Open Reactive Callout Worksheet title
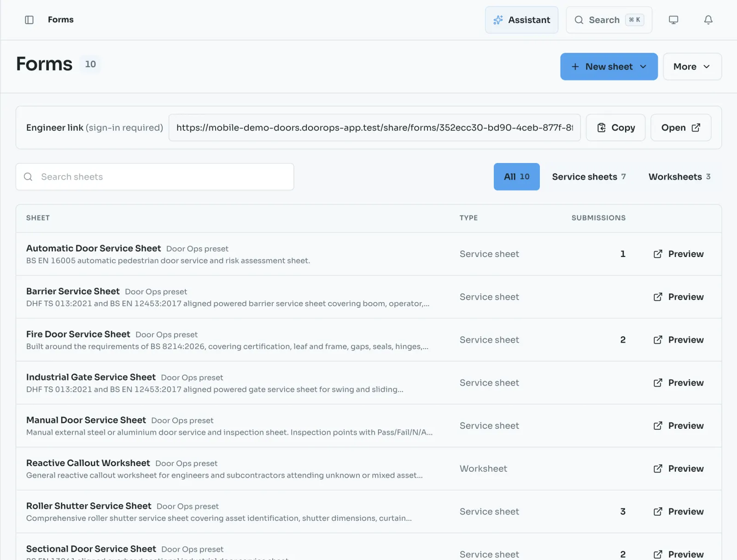 point(88,463)
